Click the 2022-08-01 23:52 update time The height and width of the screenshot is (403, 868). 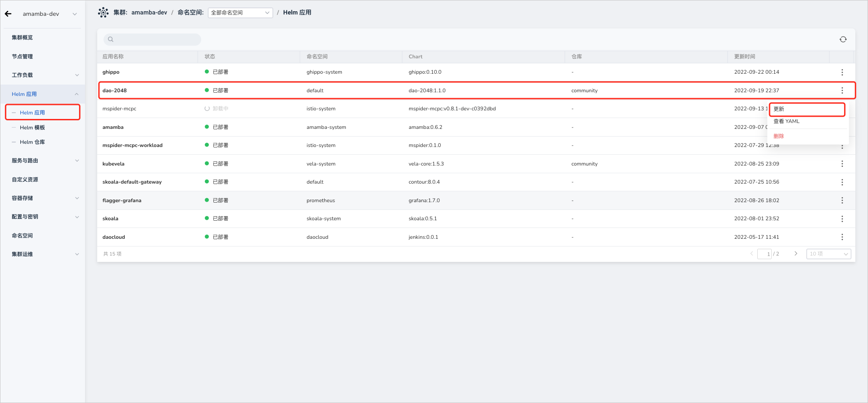pos(757,218)
